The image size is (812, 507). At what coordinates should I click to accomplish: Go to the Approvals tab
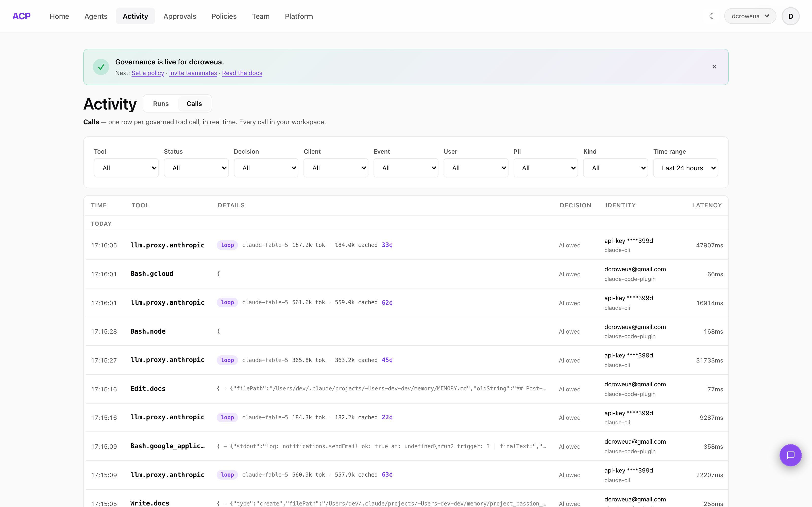[x=180, y=16]
